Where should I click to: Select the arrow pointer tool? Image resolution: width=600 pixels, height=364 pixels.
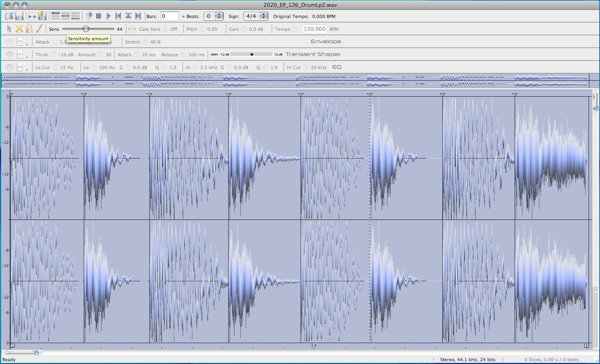pyautogui.click(x=9, y=29)
